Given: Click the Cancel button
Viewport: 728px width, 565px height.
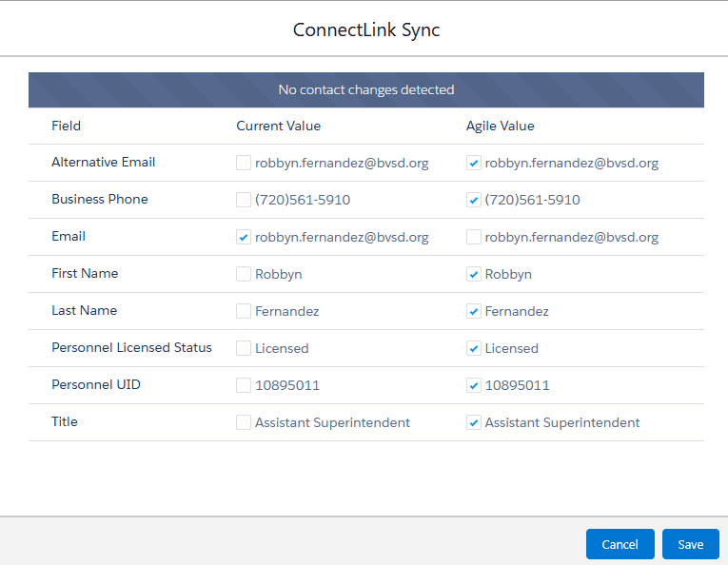Looking at the screenshot, I should click(620, 544).
